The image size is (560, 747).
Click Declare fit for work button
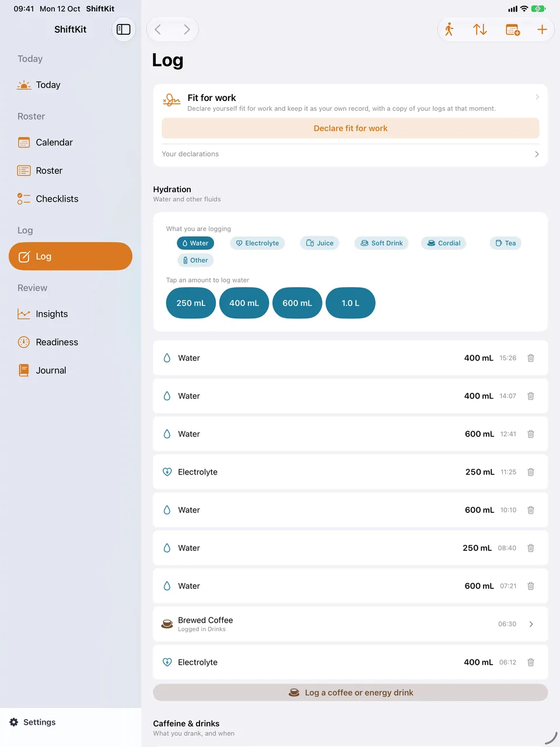click(x=351, y=128)
